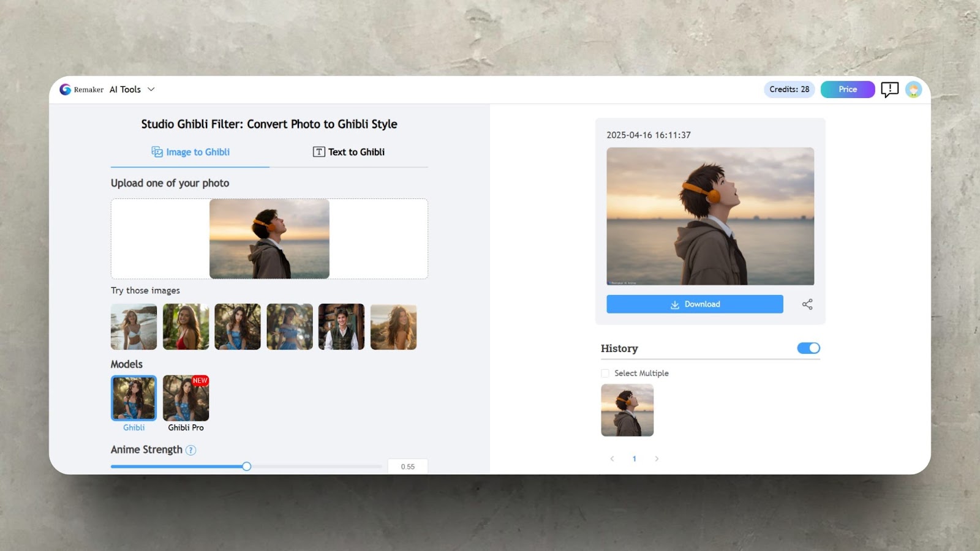Go to the previous history page arrow
Image resolution: width=980 pixels, height=551 pixels.
click(612, 459)
